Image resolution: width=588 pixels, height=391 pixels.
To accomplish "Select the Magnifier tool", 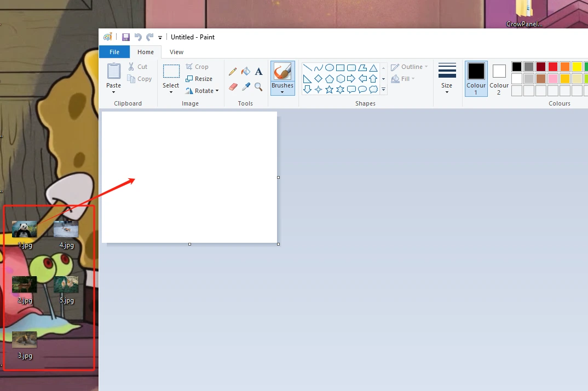I will point(258,87).
